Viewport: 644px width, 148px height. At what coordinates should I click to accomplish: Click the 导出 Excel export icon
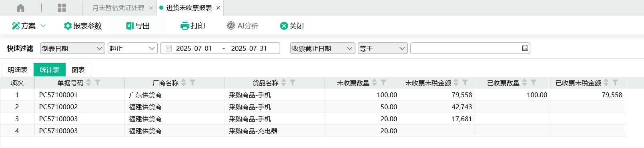[x=130, y=26]
